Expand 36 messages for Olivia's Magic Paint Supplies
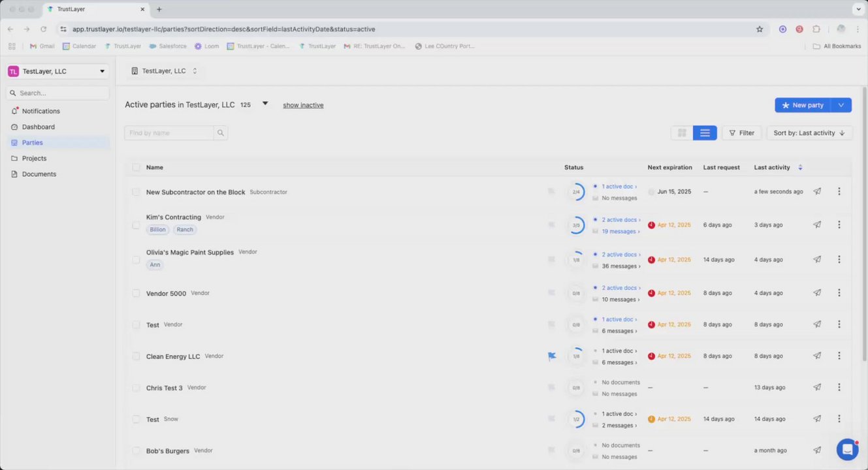The height and width of the screenshot is (470, 868). point(621,266)
